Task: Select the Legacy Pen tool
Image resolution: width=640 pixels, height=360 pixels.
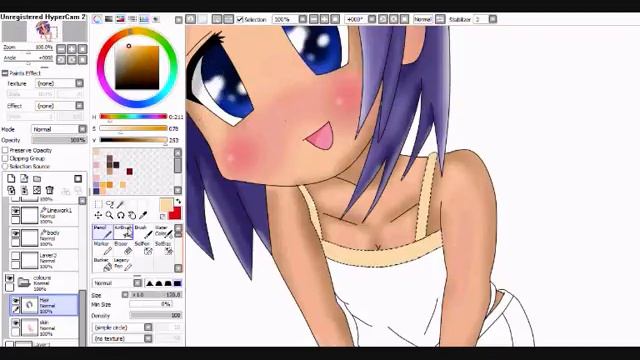Action: [x=123, y=264]
